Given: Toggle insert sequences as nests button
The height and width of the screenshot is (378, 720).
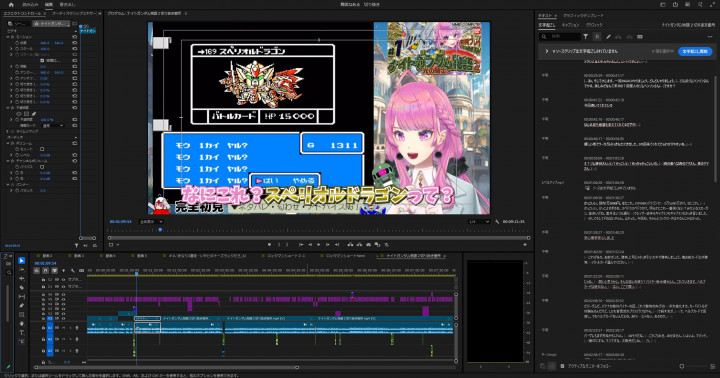Looking at the screenshot, I should click(x=36, y=271).
